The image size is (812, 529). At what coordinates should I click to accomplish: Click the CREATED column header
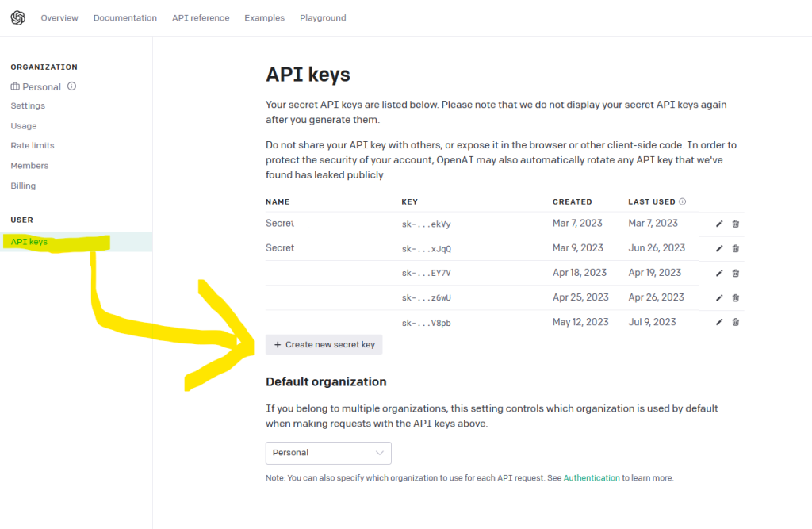pos(573,201)
